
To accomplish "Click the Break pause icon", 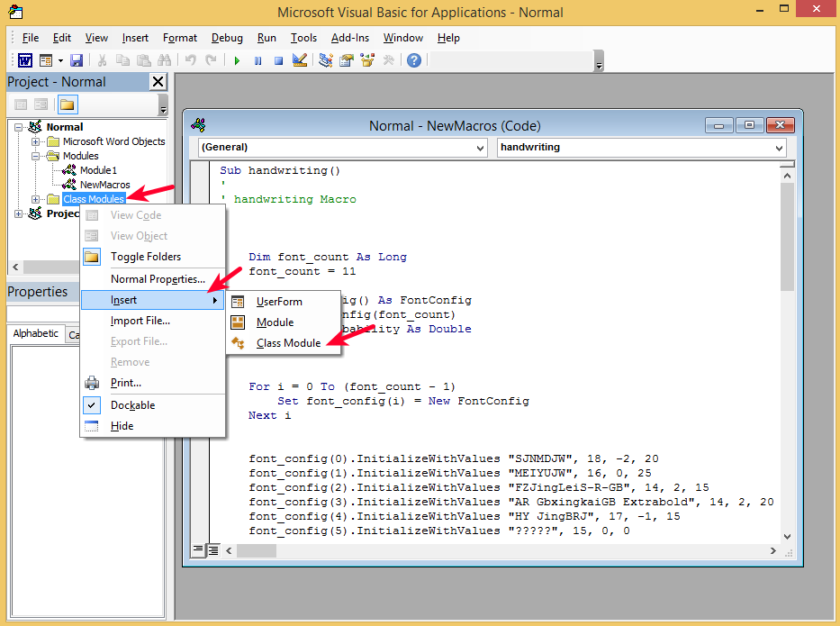I will (257, 60).
